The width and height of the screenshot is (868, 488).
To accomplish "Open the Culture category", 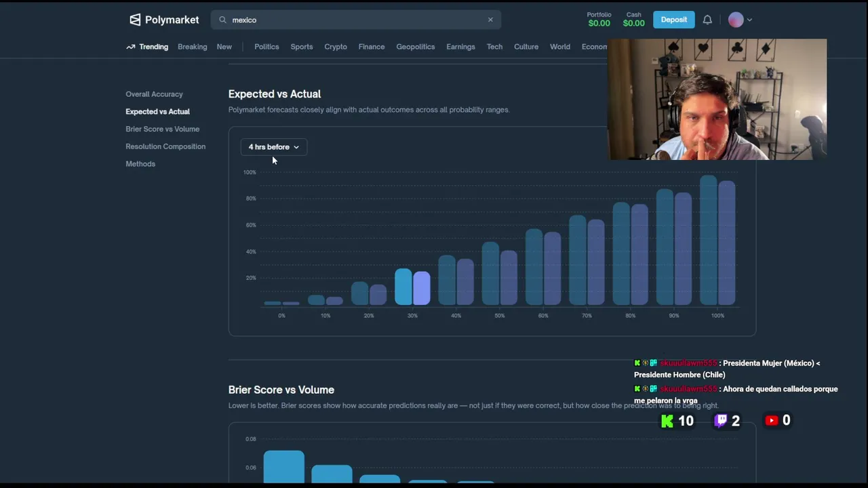I will (526, 47).
